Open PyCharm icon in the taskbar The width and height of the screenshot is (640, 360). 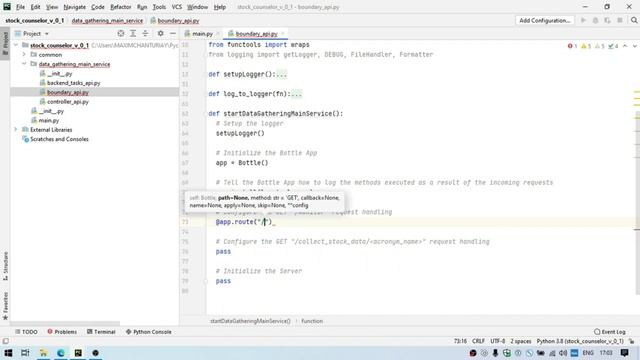[x=78, y=353]
